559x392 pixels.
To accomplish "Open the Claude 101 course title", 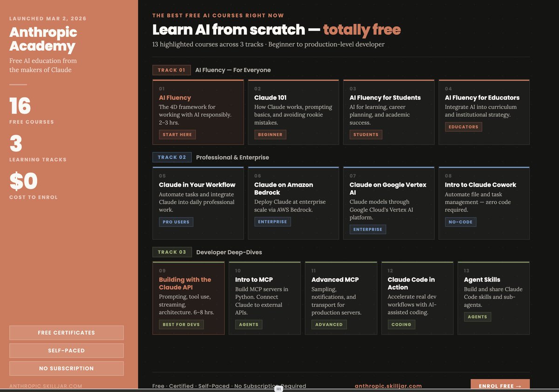I will click(x=270, y=98).
